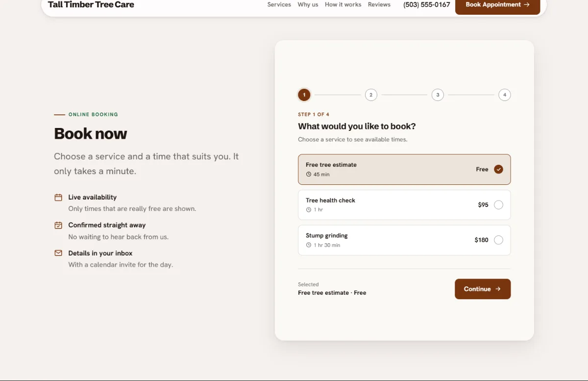Click the 'Book now' heading

coord(91,134)
